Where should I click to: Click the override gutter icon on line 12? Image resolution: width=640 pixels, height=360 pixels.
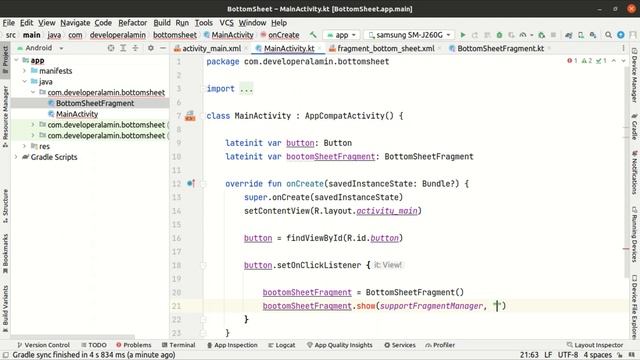191,184
